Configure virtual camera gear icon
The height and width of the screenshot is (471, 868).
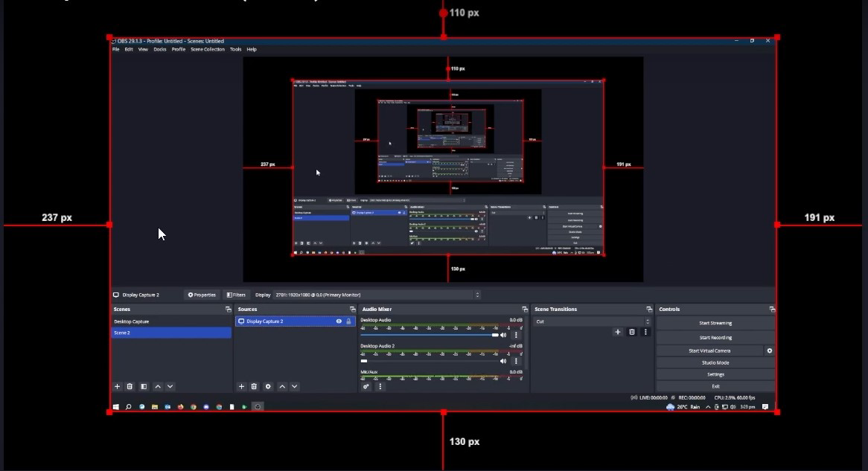(x=770, y=350)
